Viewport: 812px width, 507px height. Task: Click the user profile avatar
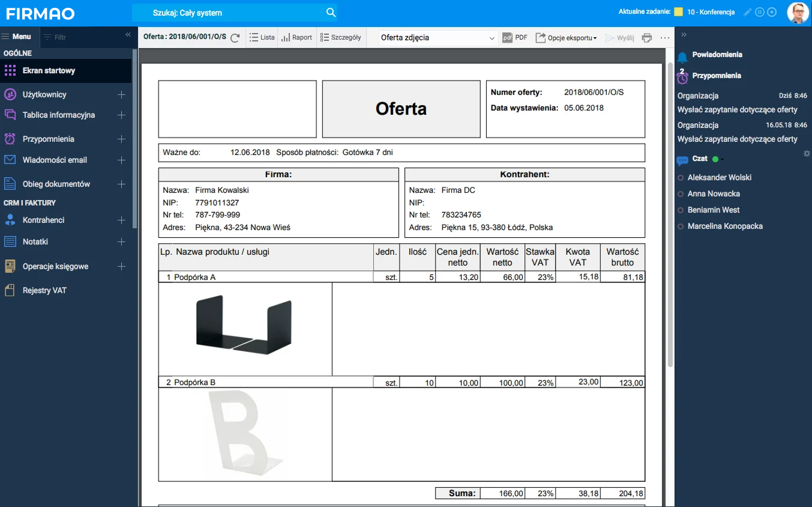click(x=798, y=13)
